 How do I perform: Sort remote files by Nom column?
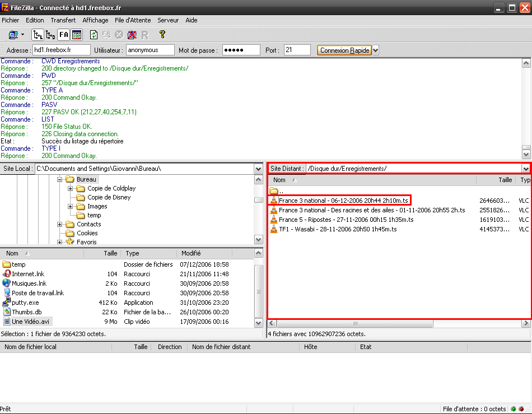click(372, 180)
